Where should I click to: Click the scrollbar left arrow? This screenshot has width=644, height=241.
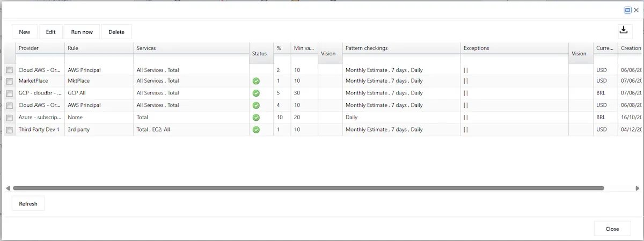point(8,188)
